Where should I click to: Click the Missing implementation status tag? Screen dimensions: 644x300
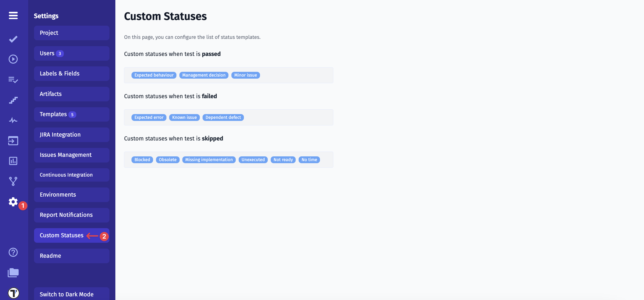pyautogui.click(x=209, y=160)
